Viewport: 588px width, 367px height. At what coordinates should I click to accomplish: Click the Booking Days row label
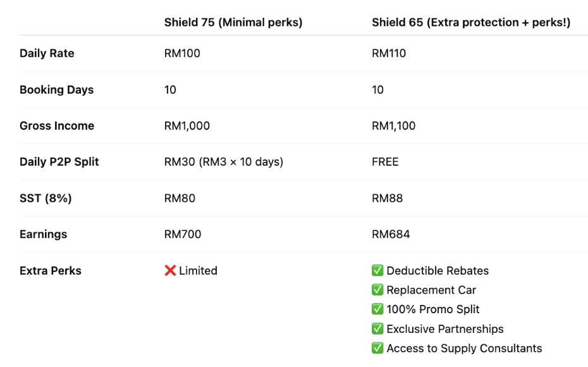point(57,90)
